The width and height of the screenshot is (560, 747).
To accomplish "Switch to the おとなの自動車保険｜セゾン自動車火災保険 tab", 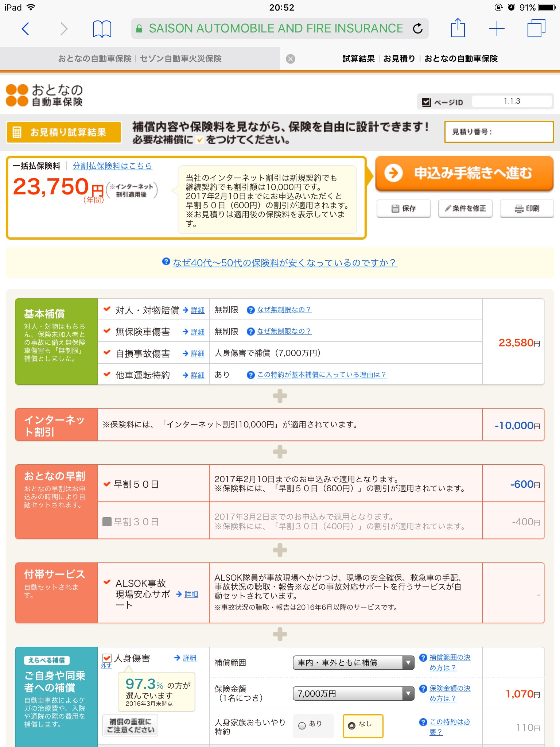I will 140,59.
